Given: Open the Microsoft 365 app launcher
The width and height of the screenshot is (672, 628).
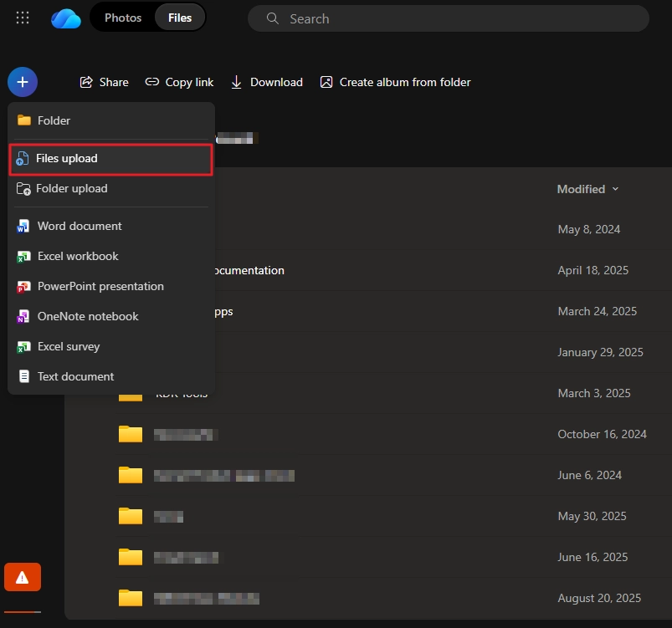Looking at the screenshot, I should coord(23,18).
